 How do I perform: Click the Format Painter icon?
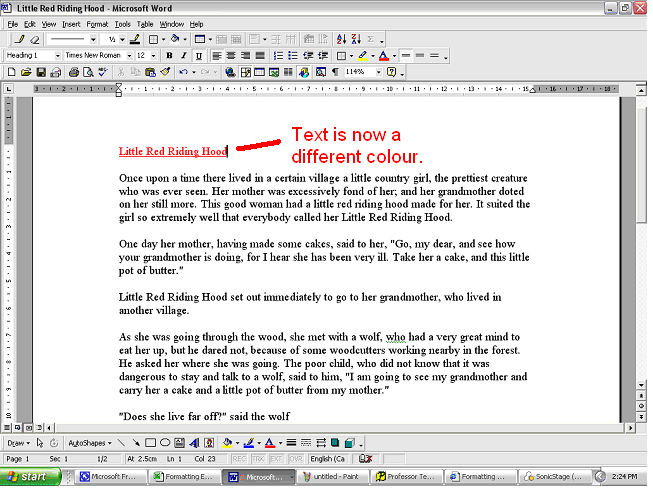point(165,73)
